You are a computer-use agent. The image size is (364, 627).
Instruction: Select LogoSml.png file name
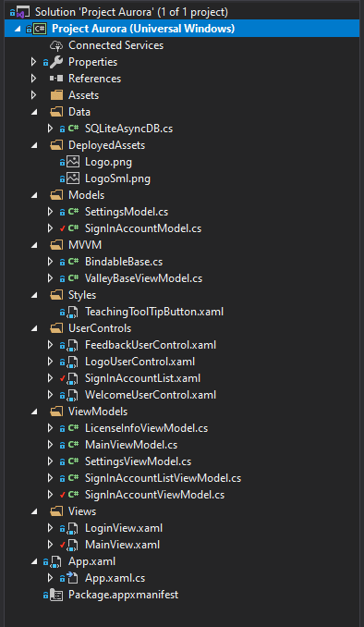coord(118,178)
